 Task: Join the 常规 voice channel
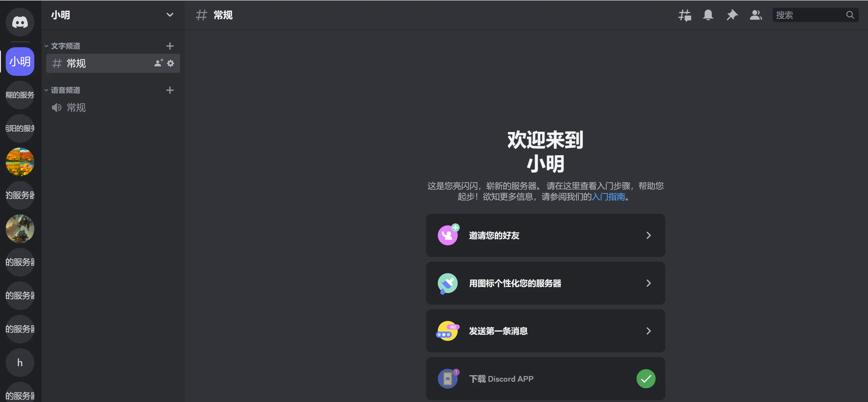click(x=76, y=108)
